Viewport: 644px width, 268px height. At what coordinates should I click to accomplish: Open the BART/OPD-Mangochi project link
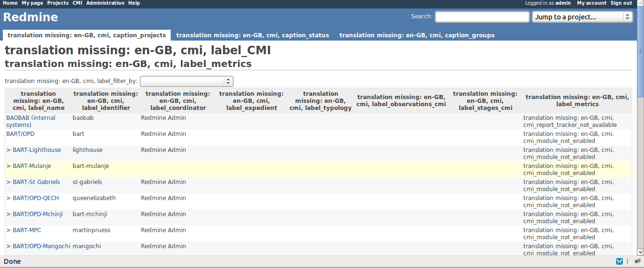pyautogui.click(x=41, y=246)
